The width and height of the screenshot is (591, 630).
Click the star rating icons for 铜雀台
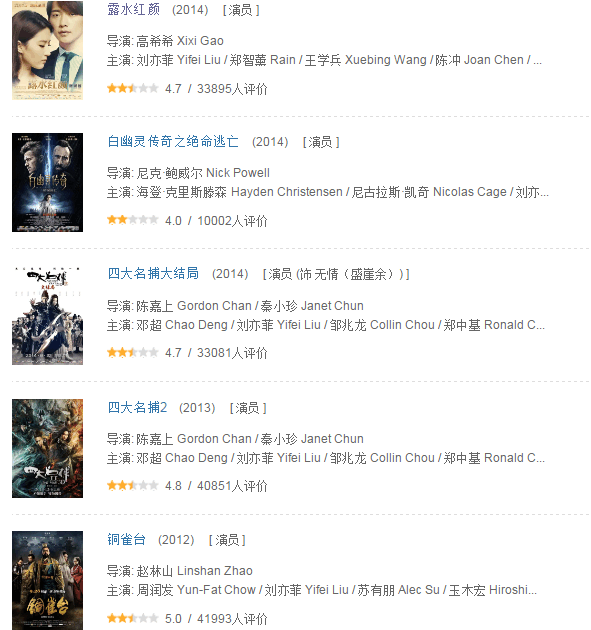point(133,618)
